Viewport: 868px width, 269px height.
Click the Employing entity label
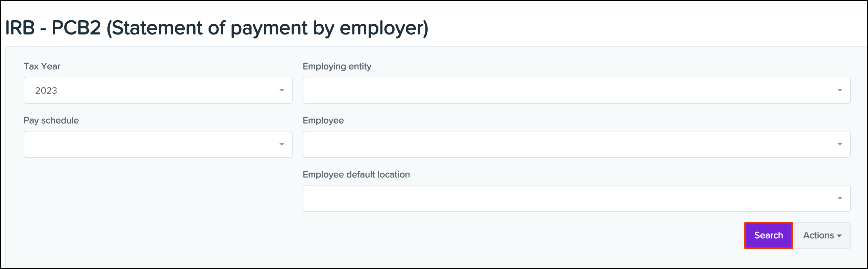tap(337, 66)
